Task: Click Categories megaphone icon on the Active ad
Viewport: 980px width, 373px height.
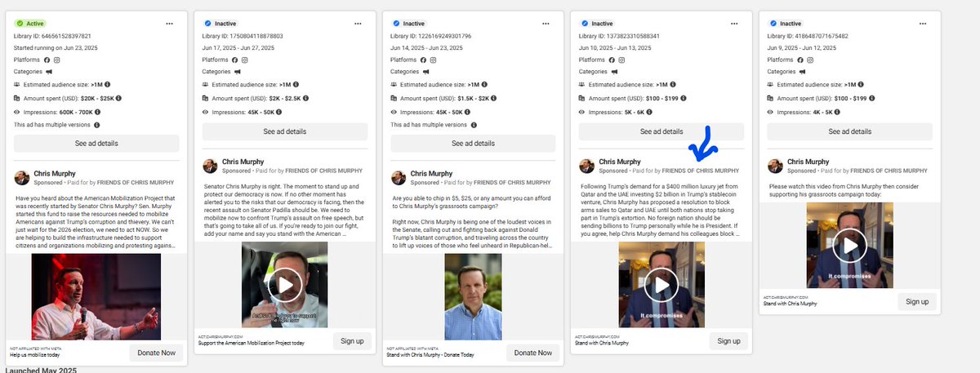Action: [x=50, y=72]
